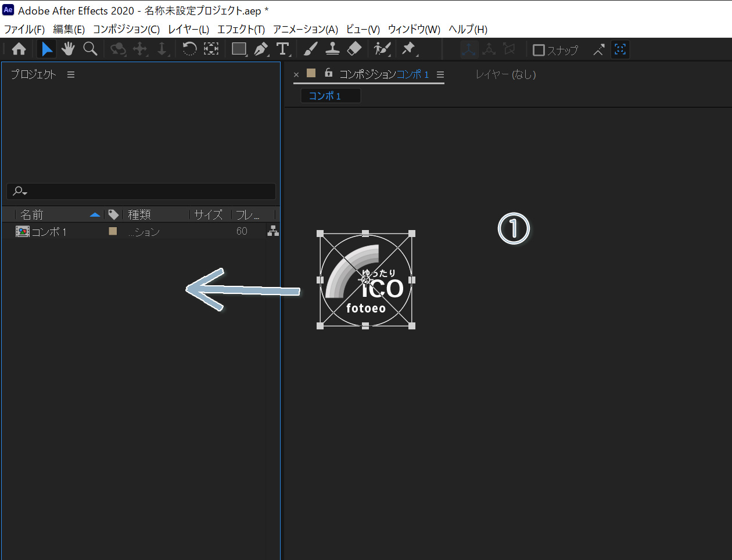Select the Rotation tool

point(189,49)
